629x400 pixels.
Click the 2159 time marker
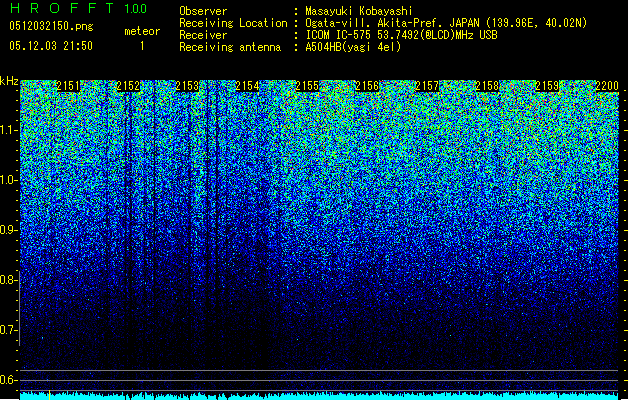(547, 86)
